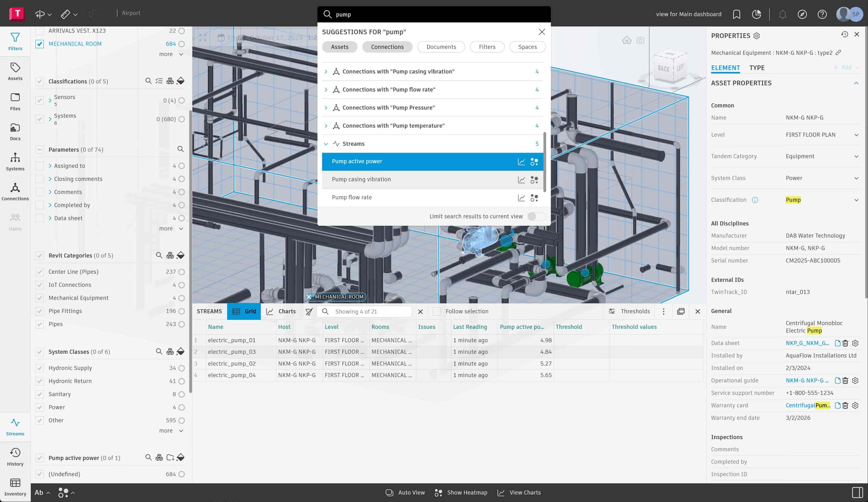Open chart for Pump casing vibration stream
This screenshot has width=868, height=502.
tap(521, 180)
